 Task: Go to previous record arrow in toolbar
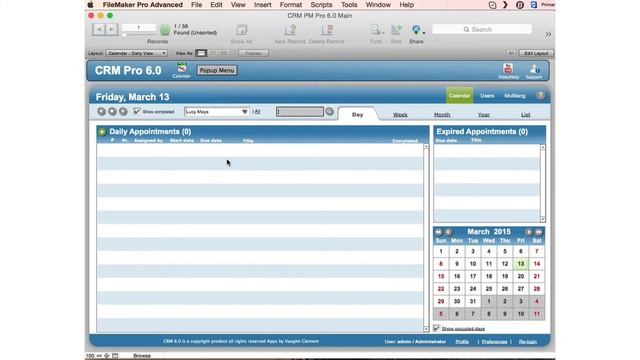99,29
